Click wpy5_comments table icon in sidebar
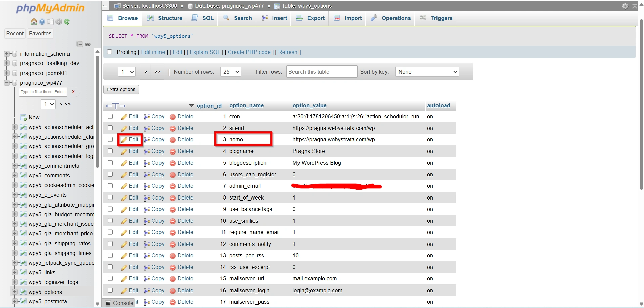Viewport: 644px width, 308px height. point(23,175)
